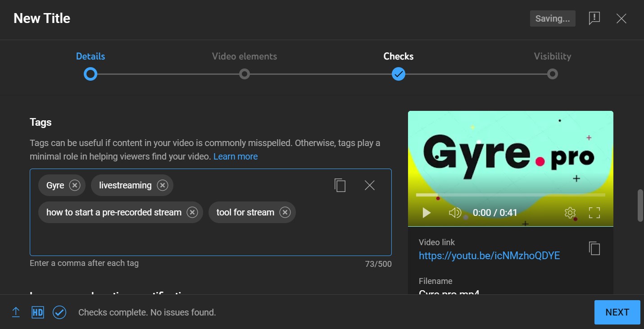
Task: Clear all tags with the X icon
Action: pos(370,185)
